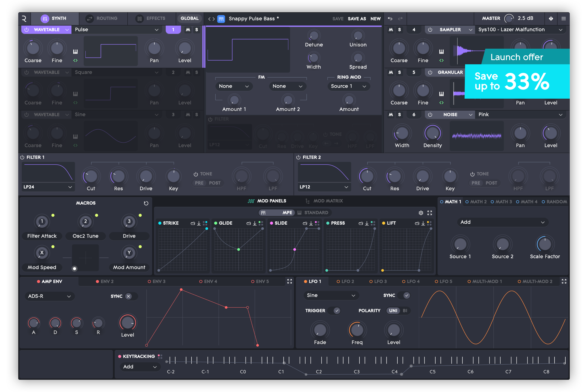Open the mod panels settings gear
The height and width of the screenshot is (392, 588).
(421, 213)
